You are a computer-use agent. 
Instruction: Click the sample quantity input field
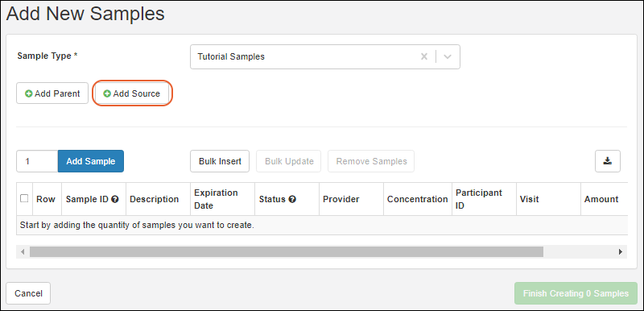[37, 161]
